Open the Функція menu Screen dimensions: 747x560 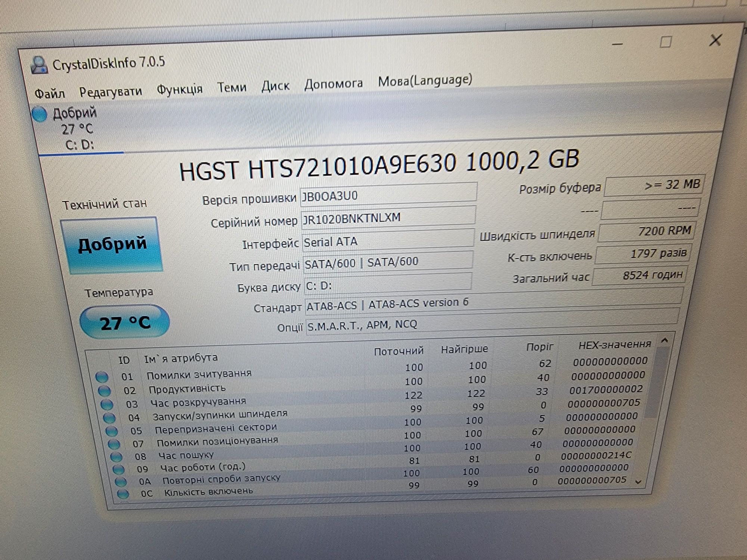point(179,89)
